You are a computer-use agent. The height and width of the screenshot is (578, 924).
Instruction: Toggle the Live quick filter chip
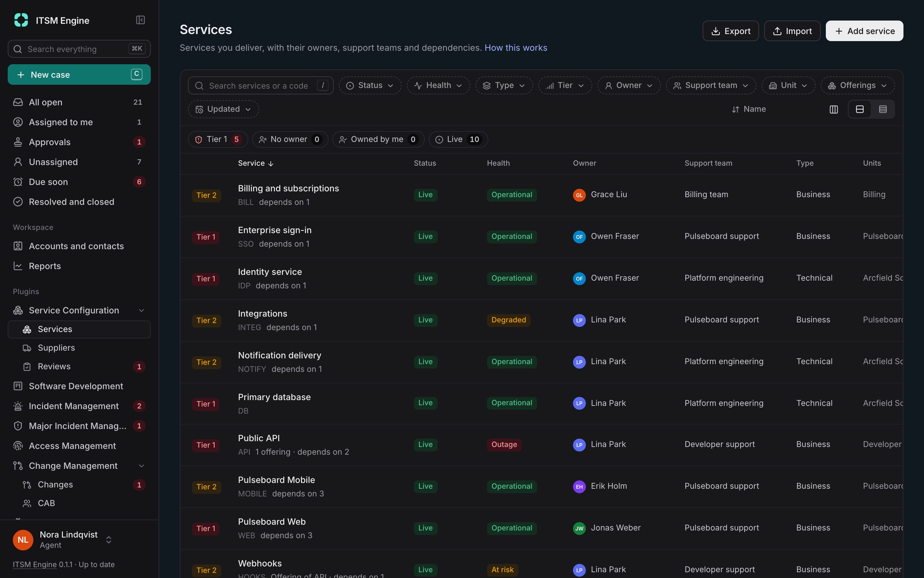click(458, 140)
